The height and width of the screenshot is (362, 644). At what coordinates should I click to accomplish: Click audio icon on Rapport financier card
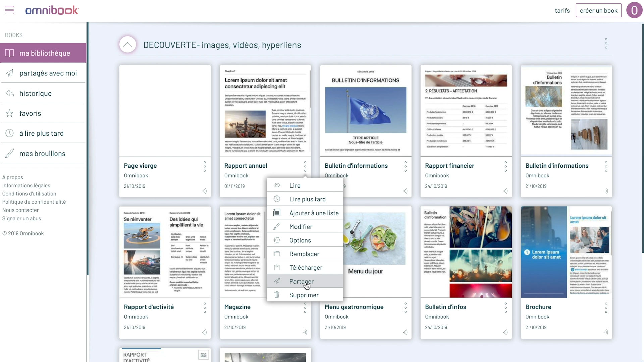[x=505, y=191]
